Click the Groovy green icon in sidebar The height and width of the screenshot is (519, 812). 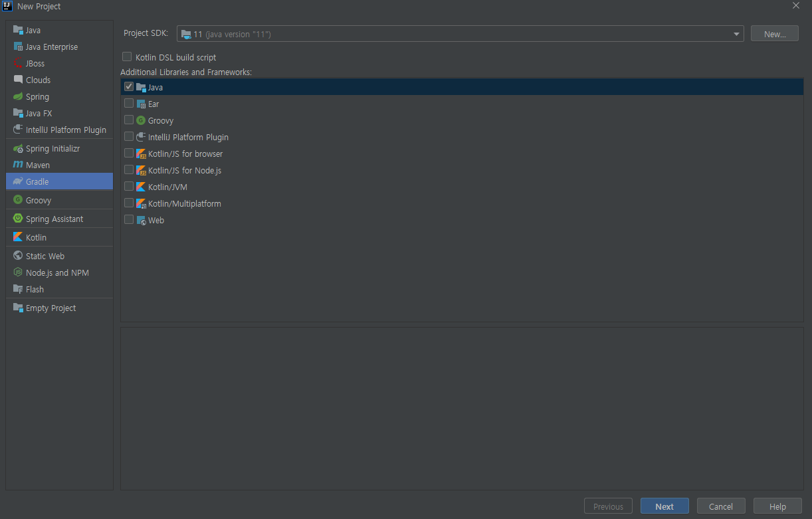click(18, 200)
